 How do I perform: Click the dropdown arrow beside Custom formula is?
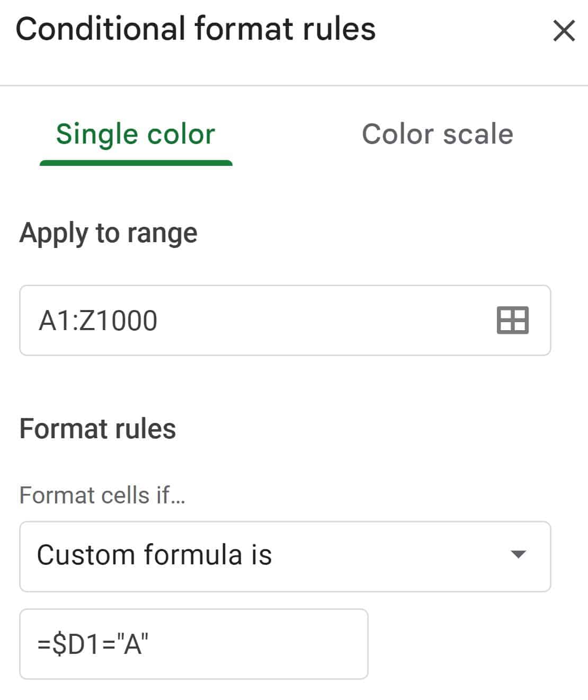[x=518, y=555]
